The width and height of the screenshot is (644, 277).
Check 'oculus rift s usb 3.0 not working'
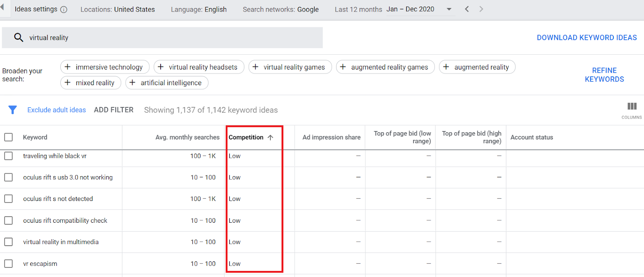(8, 177)
